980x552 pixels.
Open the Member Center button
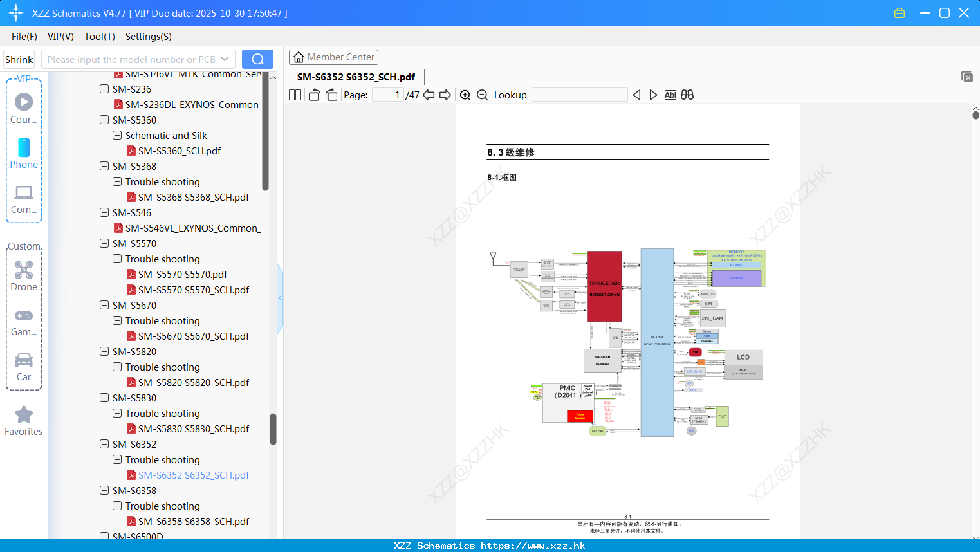333,57
